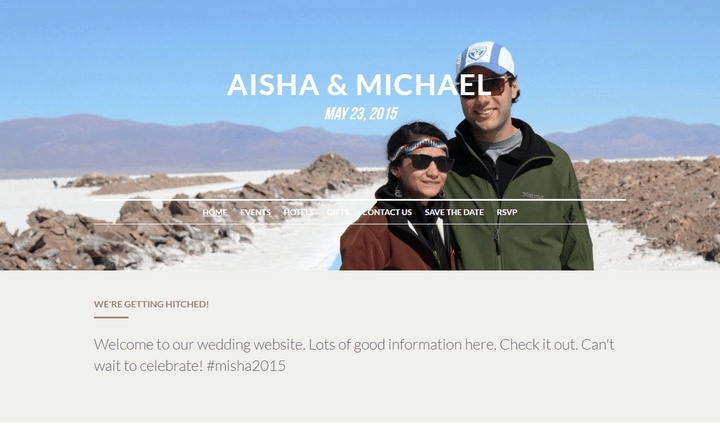The width and height of the screenshot is (720, 443).
Task: Click the woman's black sunglasses
Action: click(x=429, y=163)
